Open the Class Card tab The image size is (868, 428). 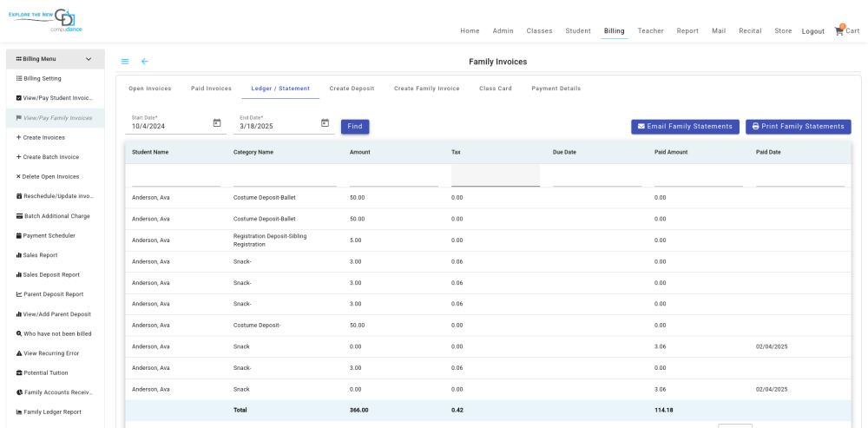(496, 89)
